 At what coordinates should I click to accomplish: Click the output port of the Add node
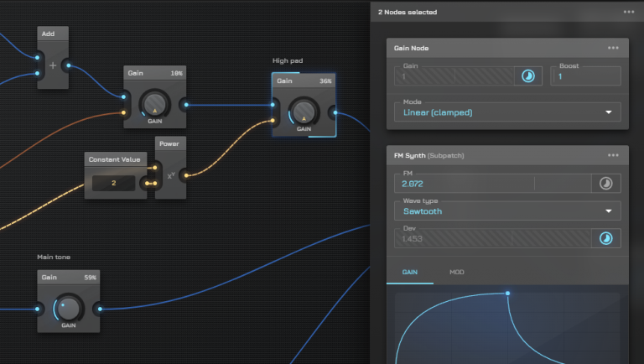69,65
